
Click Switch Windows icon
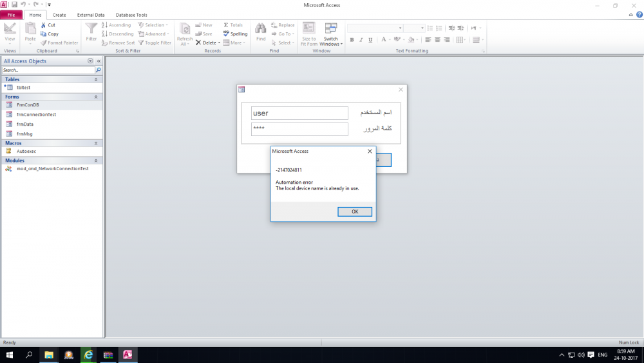tap(330, 28)
